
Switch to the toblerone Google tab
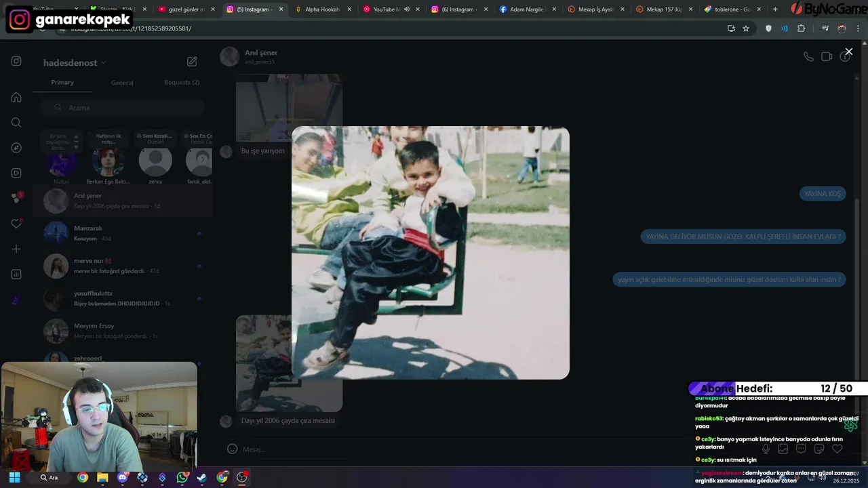point(731,9)
